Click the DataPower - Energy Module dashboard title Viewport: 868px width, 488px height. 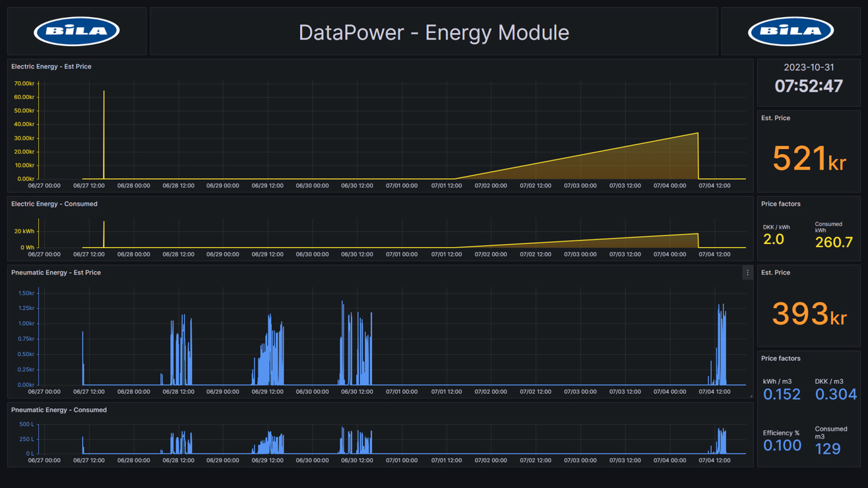tap(433, 32)
